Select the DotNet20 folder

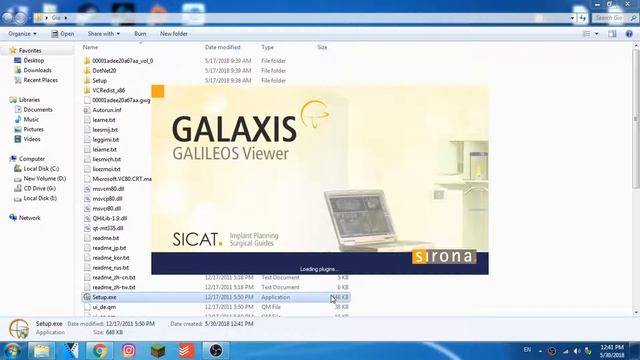(104, 71)
